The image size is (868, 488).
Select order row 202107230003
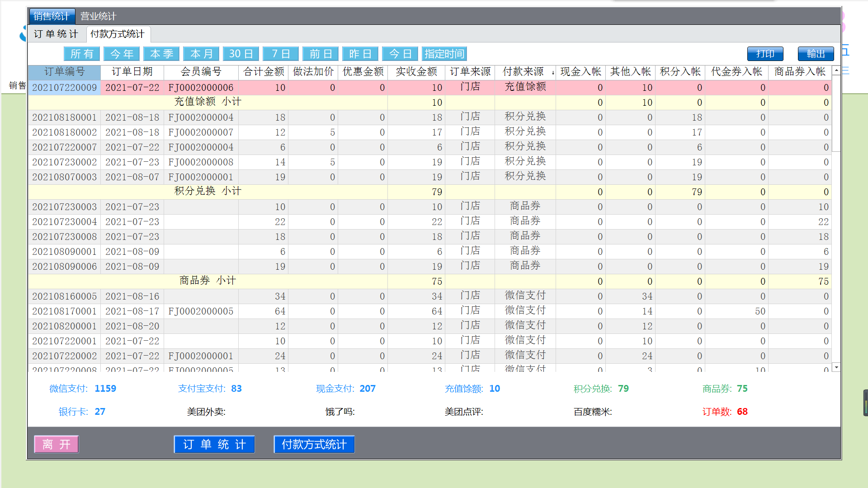click(429, 207)
